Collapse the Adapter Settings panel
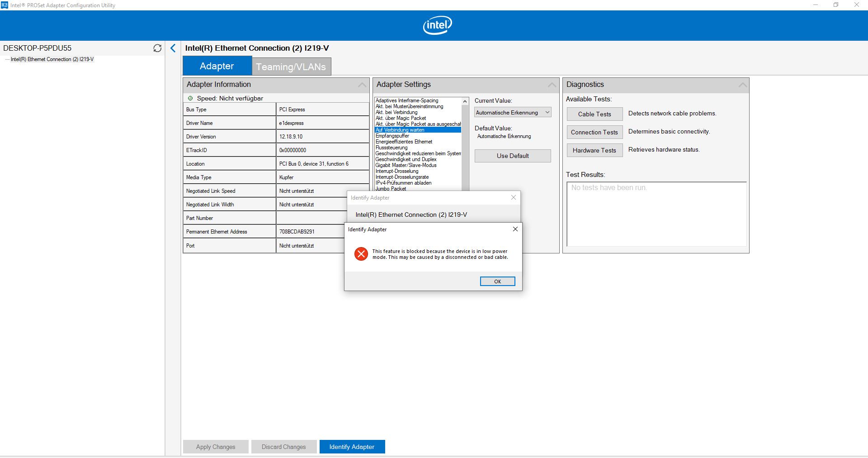This screenshot has height=458, width=868. pyautogui.click(x=552, y=85)
